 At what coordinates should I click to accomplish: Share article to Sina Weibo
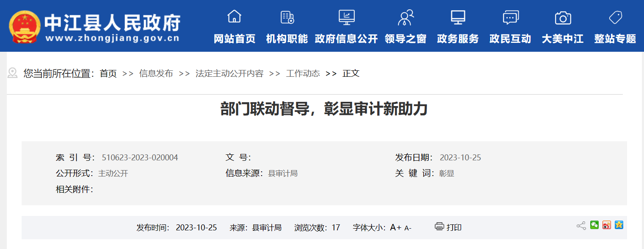607,225
